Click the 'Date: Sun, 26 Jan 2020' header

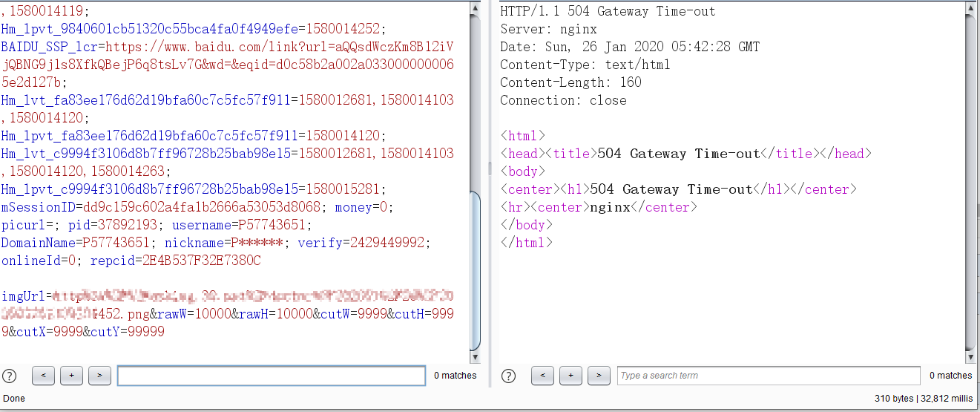(630, 47)
